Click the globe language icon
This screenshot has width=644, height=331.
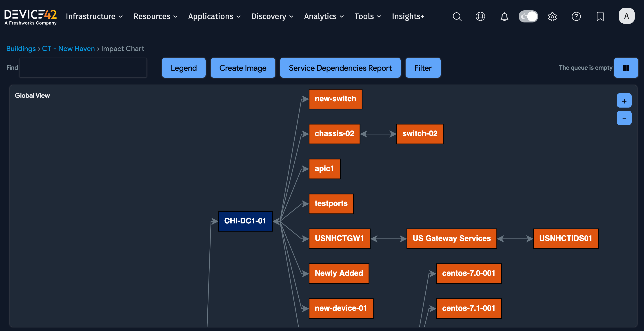point(480,16)
